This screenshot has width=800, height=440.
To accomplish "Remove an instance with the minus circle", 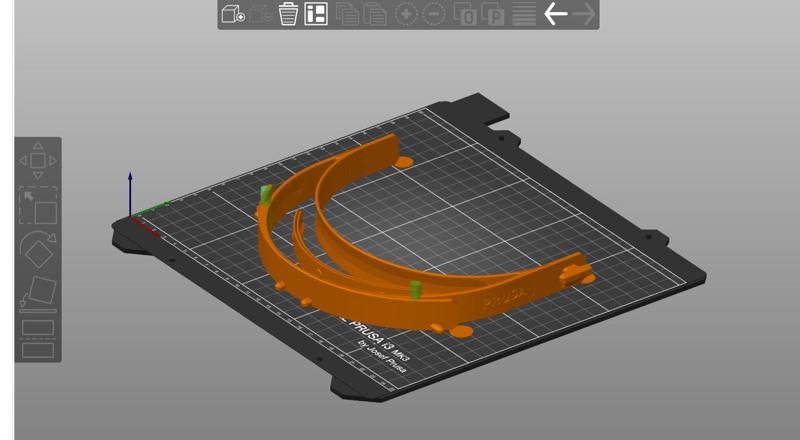I will click(x=434, y=14).
